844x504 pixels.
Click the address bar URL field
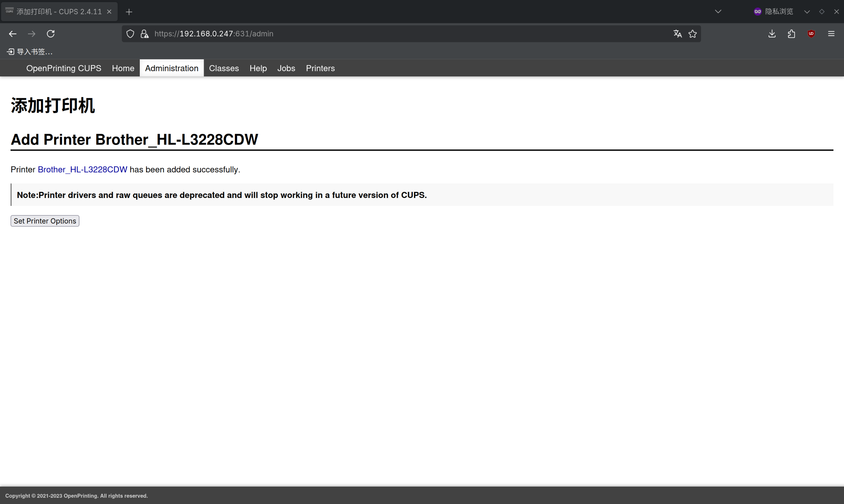[411, 34]
